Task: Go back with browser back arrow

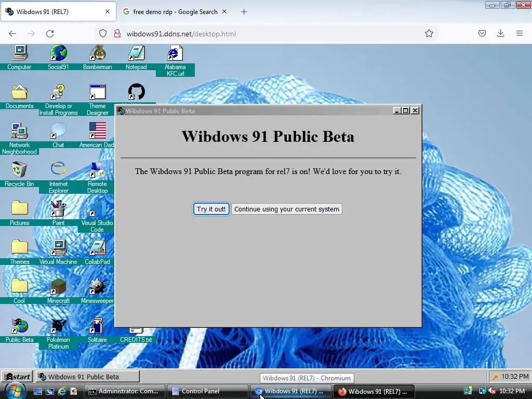Action: click(x=12, y=34)
